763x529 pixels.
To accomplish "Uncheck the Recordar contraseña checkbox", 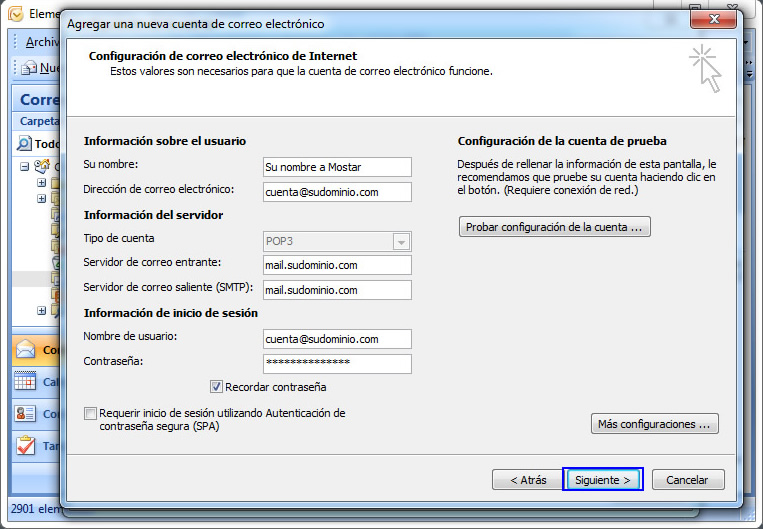I will pos(216,387).
